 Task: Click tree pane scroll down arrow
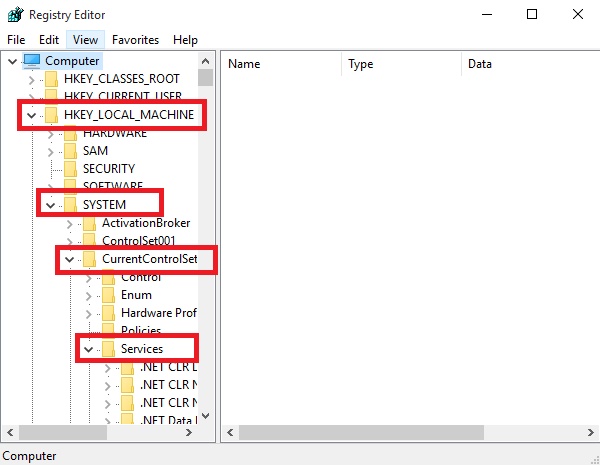pyautogui.click(x=205, y=416)
